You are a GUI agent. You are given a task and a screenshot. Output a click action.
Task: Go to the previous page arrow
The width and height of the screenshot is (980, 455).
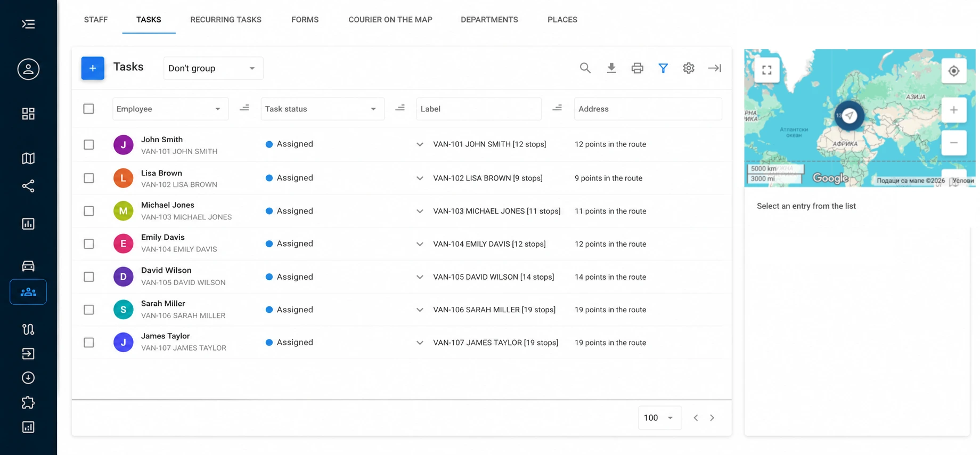click(x=696, y=418)
